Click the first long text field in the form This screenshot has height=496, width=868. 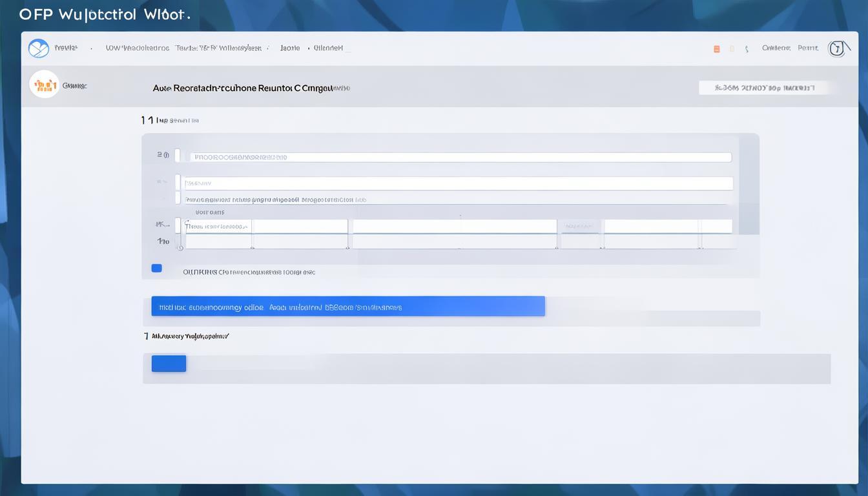click(x=460, y=157)
